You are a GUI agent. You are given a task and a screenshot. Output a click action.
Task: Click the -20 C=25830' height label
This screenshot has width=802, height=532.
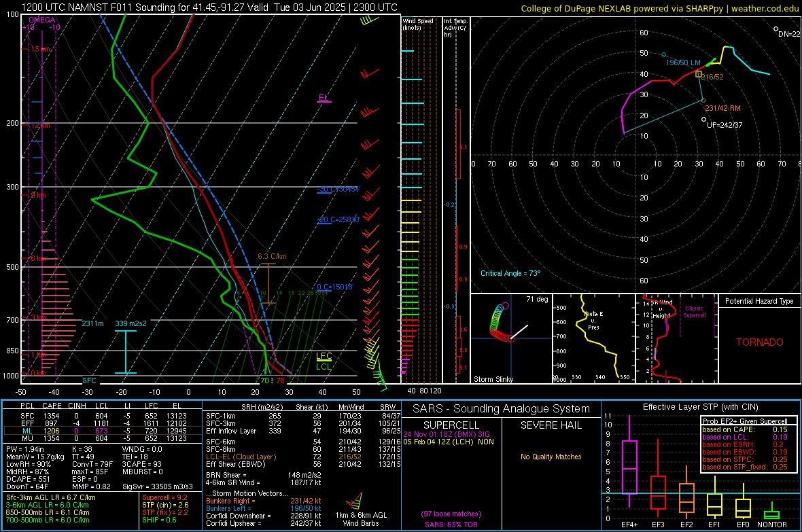tap(338, 219)
